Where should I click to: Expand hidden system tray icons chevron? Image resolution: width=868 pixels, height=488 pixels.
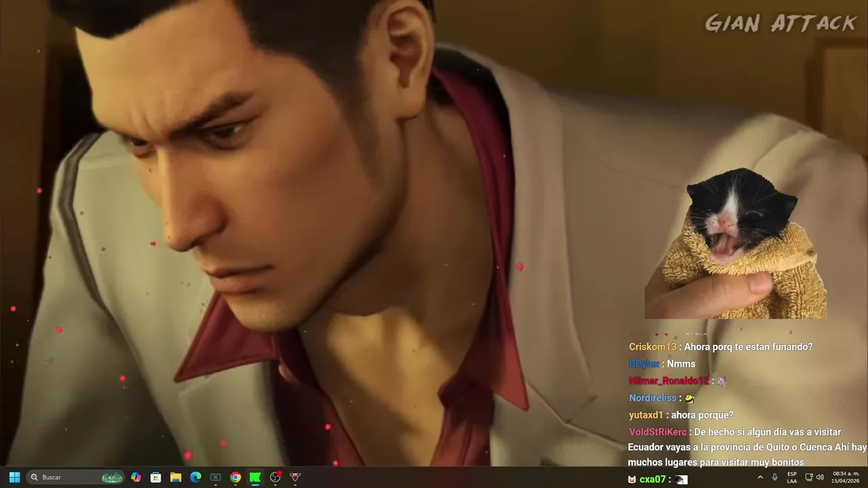(x=759, y=477)
